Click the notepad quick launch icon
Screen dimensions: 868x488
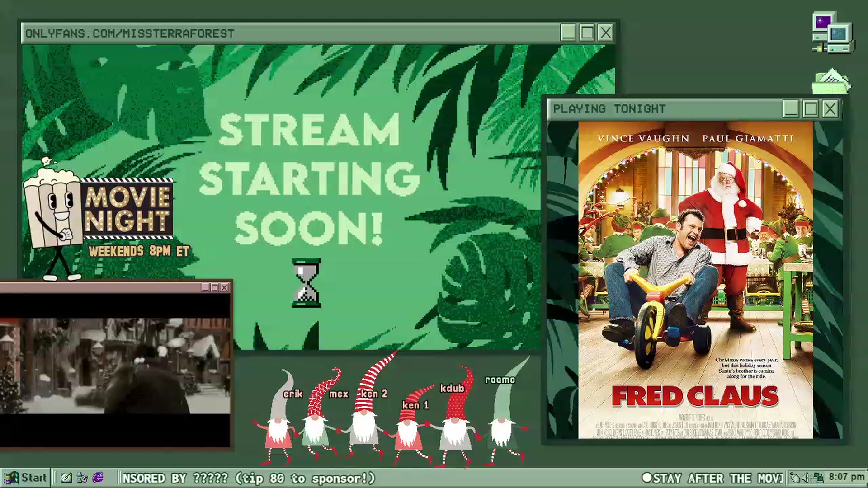[66, 478]
